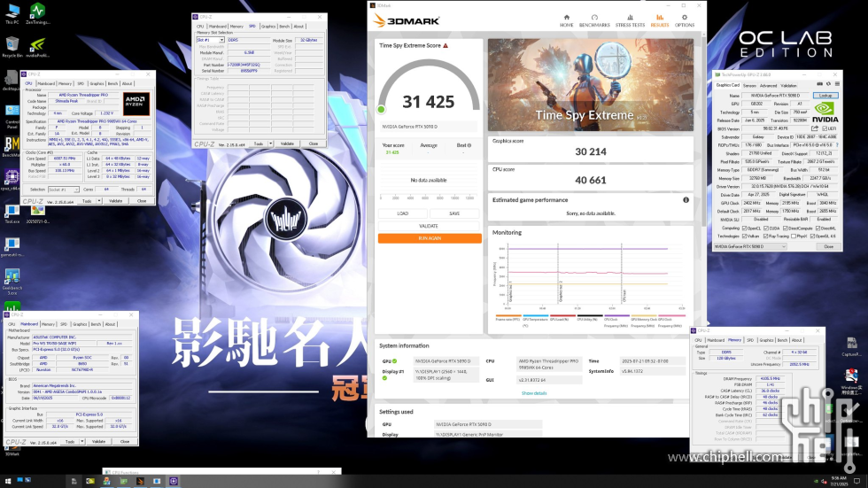The height and width of the screenshot is (488, 868).
Task: Open 3DMark OPTIONS gear
Action: coord(684,20)
